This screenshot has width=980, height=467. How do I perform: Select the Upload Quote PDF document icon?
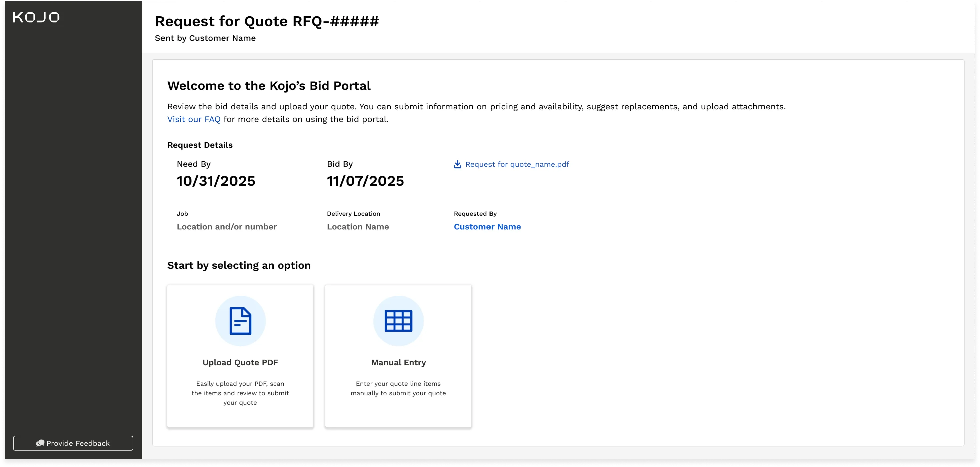[x=241, y=321]
